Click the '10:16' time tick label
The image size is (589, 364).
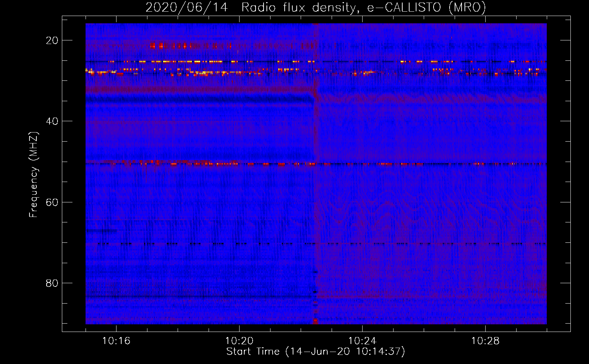point(116,341)
